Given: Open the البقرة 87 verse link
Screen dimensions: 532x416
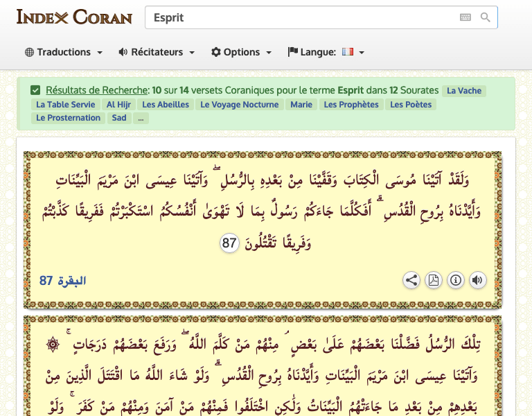Looking at the screenshot, I should 63,281.
